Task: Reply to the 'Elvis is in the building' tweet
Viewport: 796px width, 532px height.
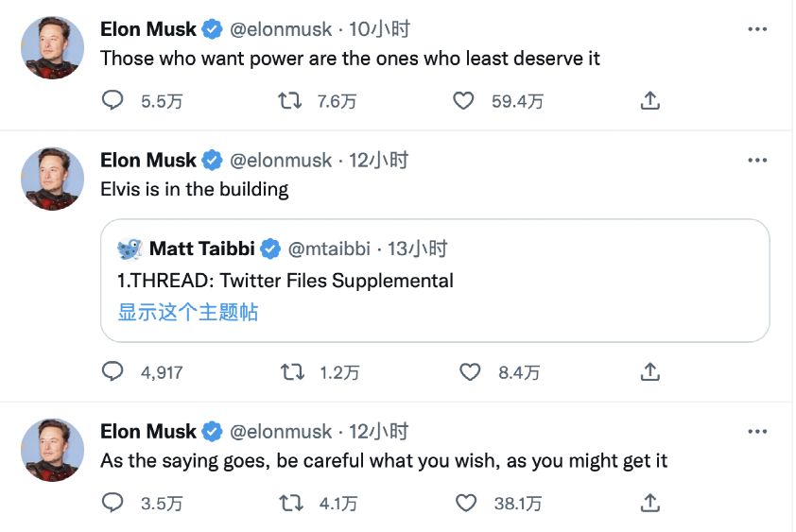Action: (112, 371)
